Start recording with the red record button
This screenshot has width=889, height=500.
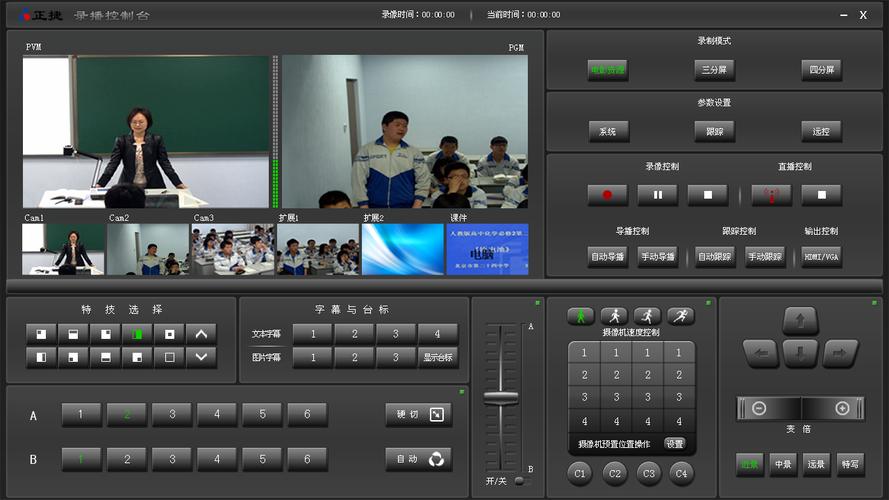(607, 195)
